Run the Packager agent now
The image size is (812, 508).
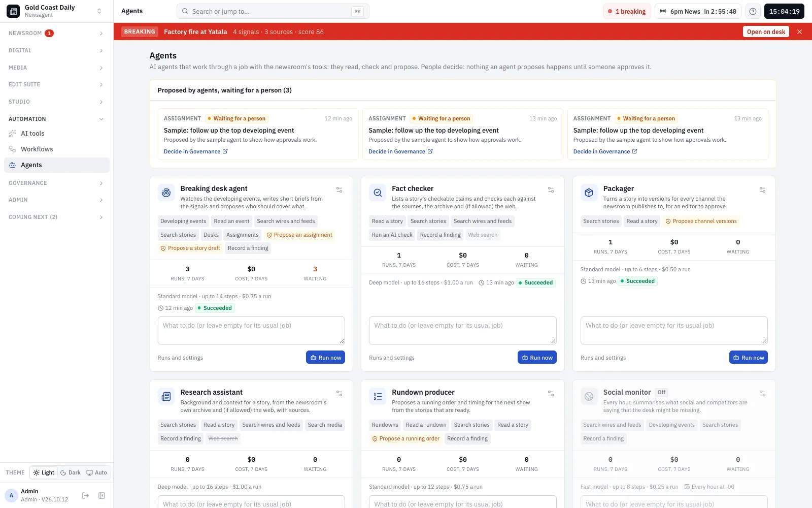(x=749, y=358)
